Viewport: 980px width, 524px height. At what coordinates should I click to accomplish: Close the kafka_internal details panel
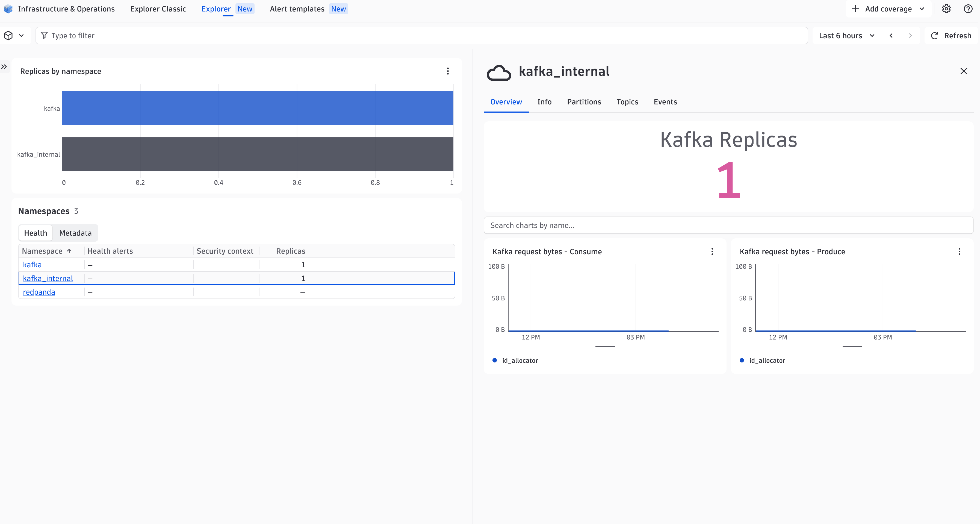[963, 71]
